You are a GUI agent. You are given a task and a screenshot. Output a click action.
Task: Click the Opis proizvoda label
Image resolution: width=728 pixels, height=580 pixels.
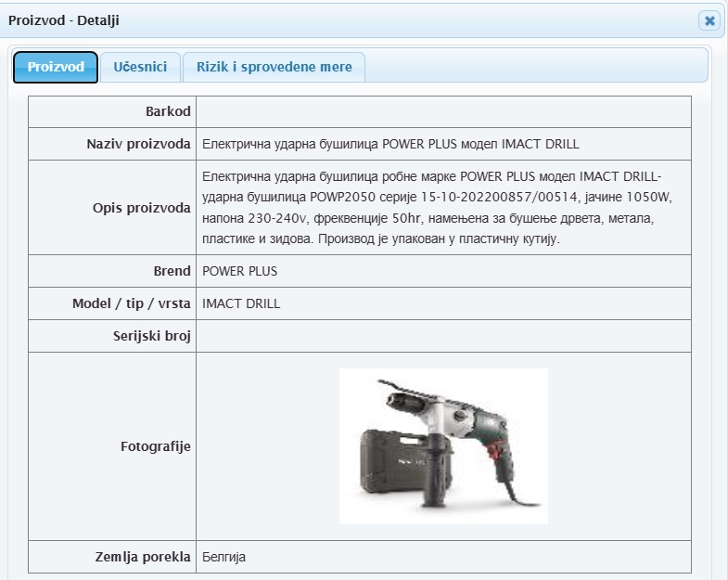click(x=142, y=208)
